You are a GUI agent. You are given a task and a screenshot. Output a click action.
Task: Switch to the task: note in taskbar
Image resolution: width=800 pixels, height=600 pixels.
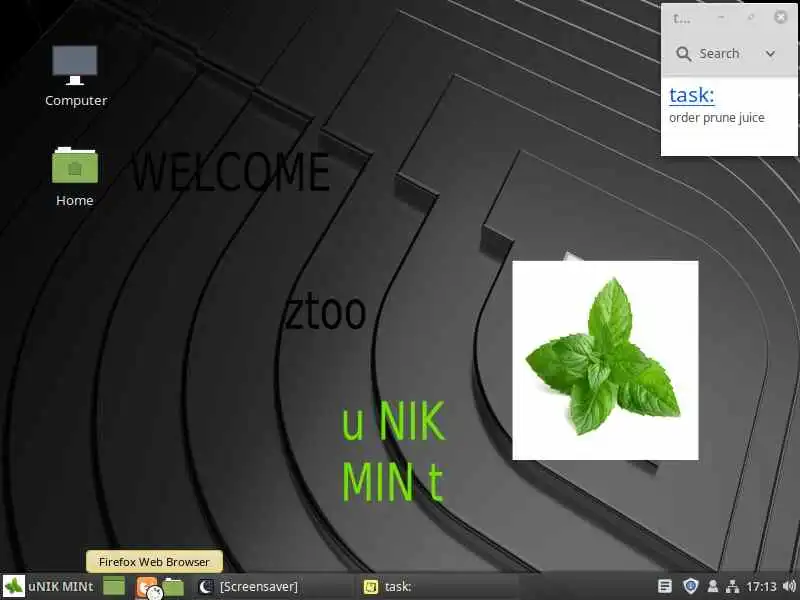[438, 586]
